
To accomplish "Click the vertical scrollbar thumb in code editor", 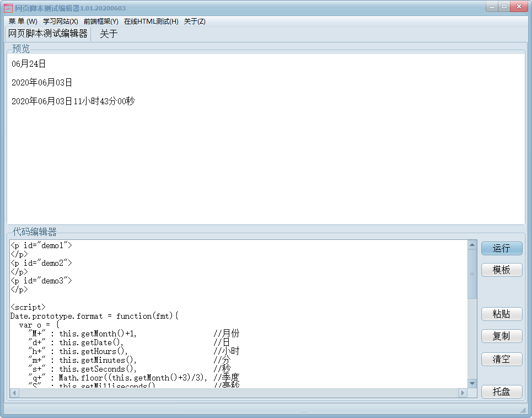I will point(472,274).
